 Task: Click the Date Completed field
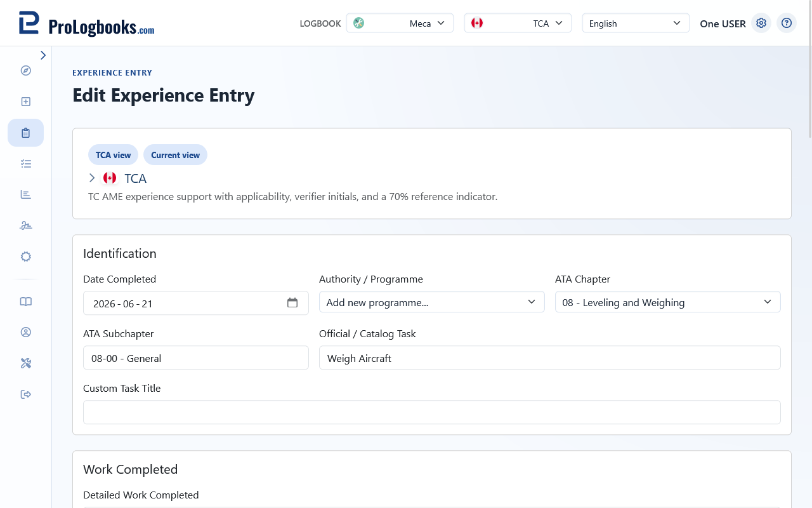point(196,303)
